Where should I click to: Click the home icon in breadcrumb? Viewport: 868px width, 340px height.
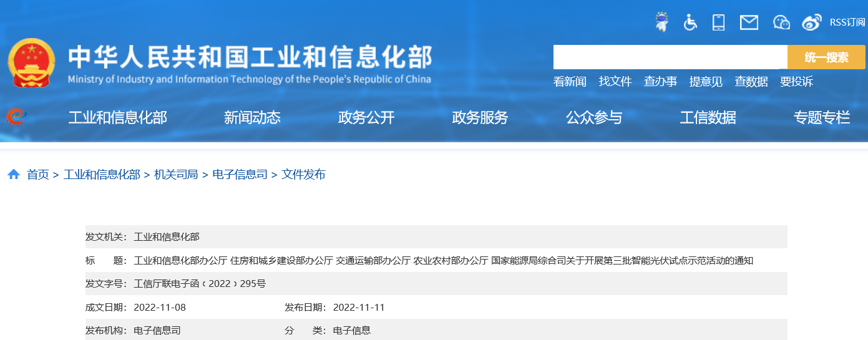(x=14, y=175)
